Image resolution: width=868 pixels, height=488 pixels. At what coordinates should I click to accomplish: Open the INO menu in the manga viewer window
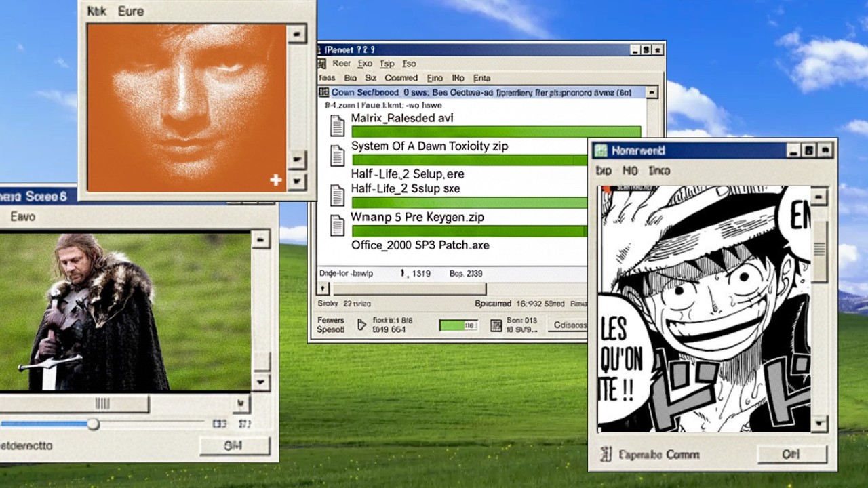[630, 171]
